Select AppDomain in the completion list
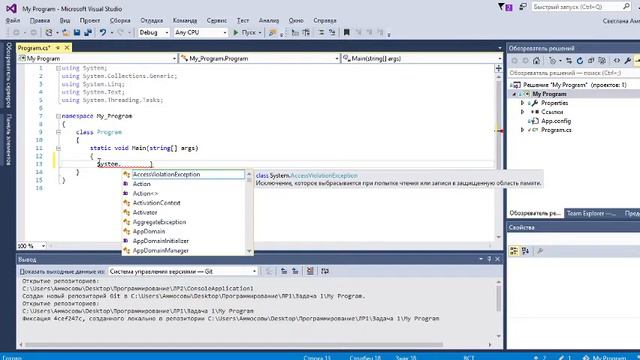Viewport: 640px width, 360px height. (184, 231)
